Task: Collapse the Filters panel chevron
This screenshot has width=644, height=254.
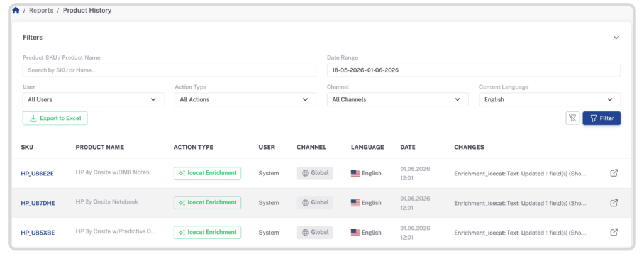Action: pyautogui.click(x=616, y=37)
